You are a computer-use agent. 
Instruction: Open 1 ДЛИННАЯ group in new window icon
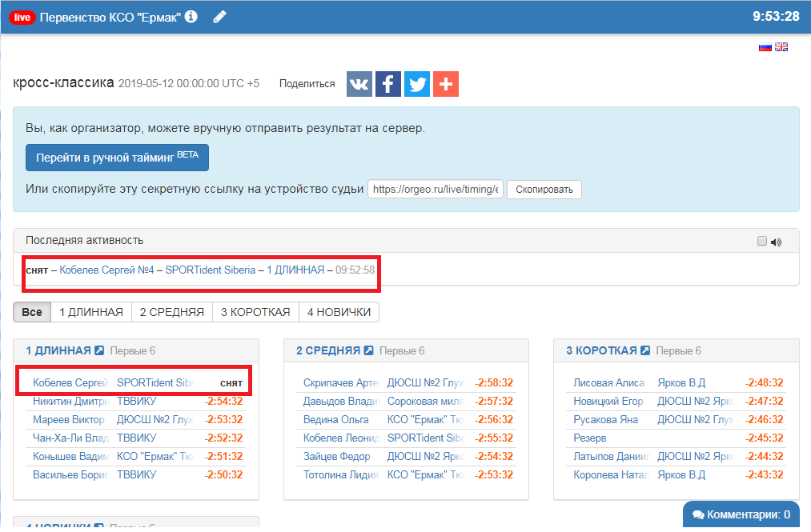(x=99, y=350)
